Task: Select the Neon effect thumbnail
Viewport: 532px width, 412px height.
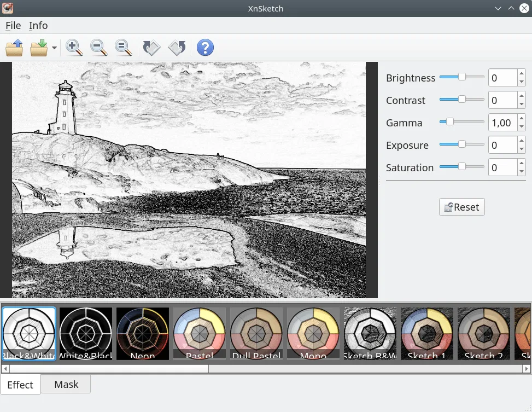Action: pos(143,334)
